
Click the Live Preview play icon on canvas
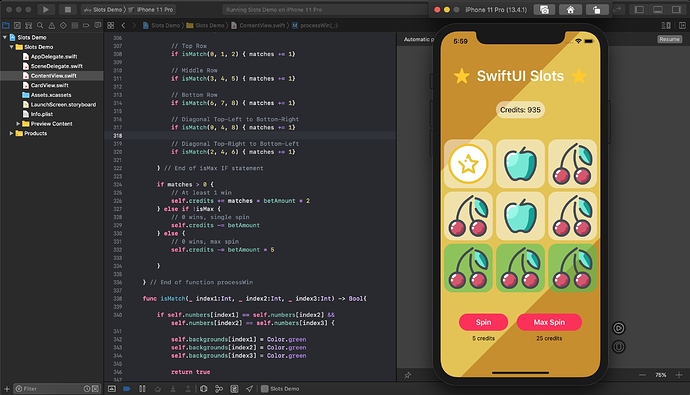point(619,328)
